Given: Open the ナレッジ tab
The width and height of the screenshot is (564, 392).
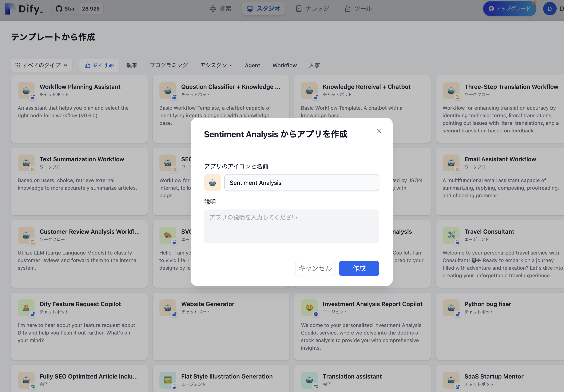Looking at the screenshot, I should click(313, 9).
